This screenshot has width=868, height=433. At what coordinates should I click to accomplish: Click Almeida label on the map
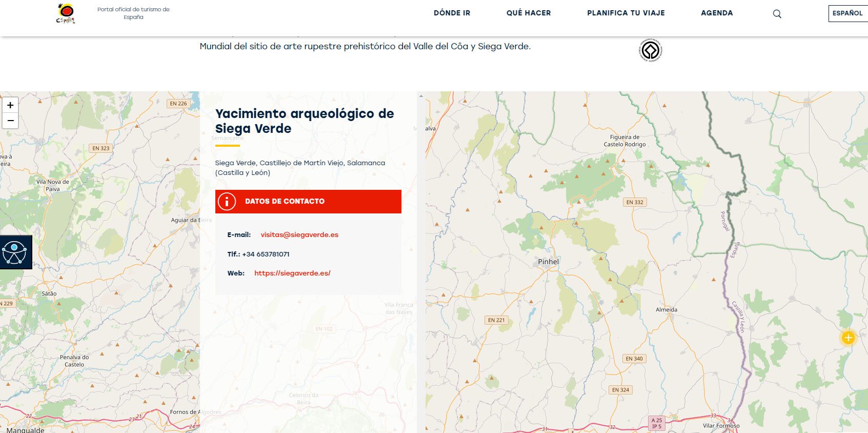point(667,309)
